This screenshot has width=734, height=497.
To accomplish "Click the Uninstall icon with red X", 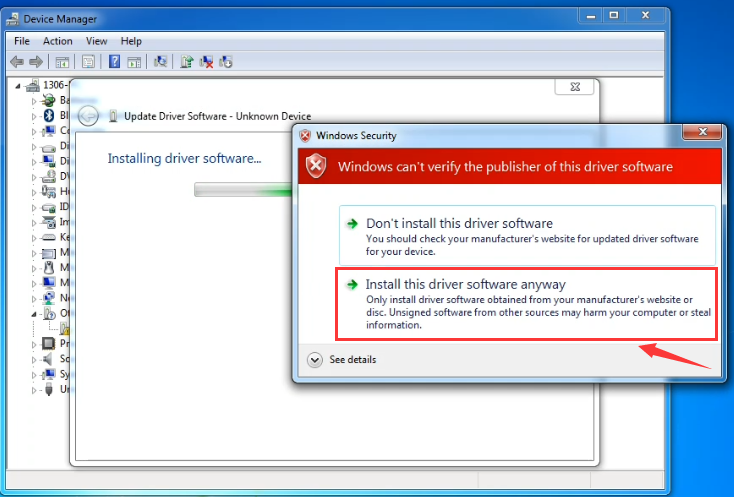I will coord(206,62).
